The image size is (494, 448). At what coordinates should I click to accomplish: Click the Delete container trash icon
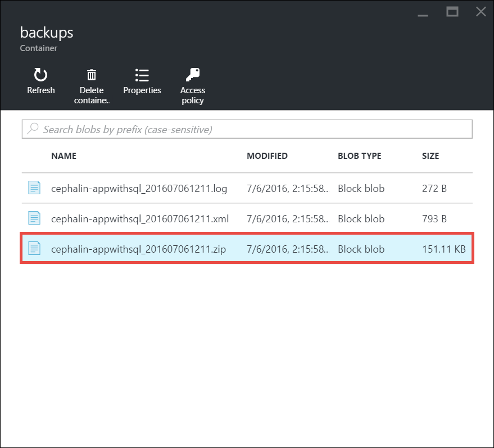tap(92, 75)
